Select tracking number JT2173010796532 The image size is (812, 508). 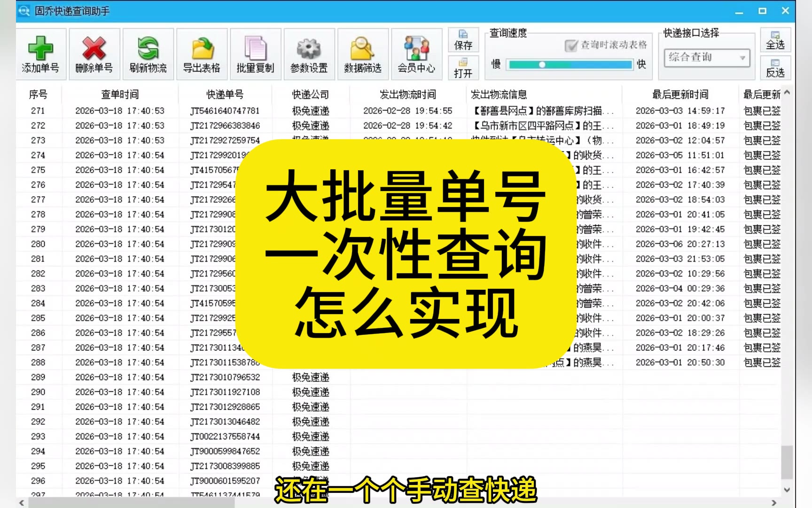pos(225,377)
